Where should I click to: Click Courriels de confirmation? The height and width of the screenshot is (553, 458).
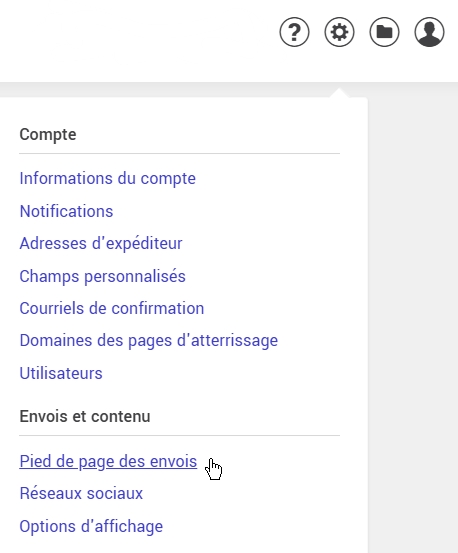pyautogui.click(x=112, y=308)
